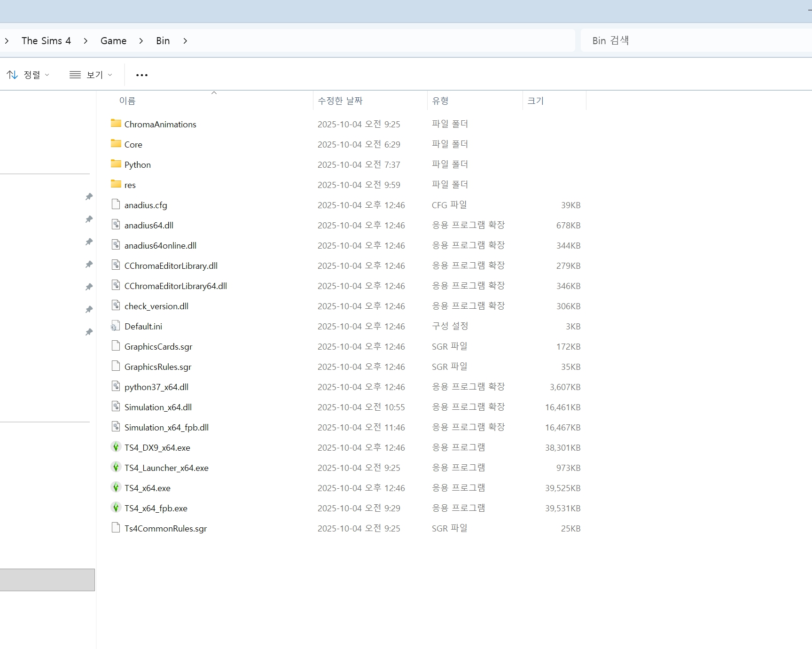Screen dimensions: 812x649
Task: Click the GraphicsRules.sgr file icon
Action: [116, 366]
